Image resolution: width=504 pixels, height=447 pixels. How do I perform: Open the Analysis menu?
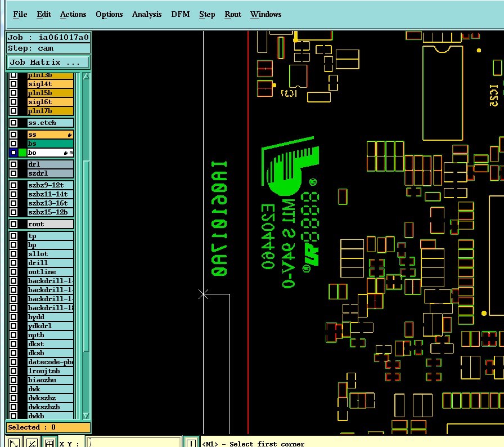(147, 15)
